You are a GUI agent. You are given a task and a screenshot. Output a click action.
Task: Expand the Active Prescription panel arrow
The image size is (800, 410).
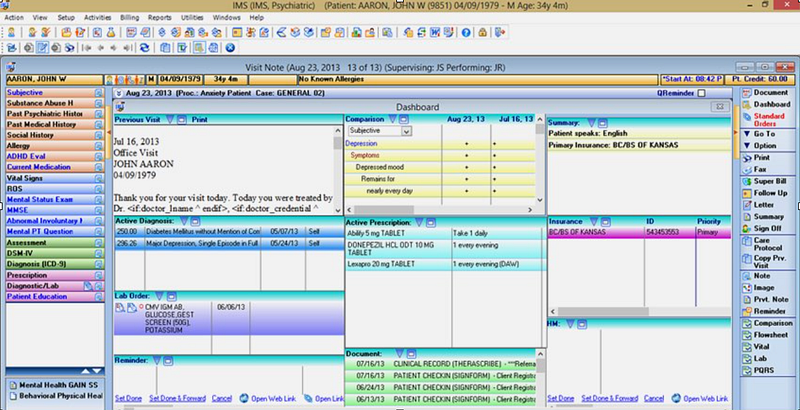[419, 222]
